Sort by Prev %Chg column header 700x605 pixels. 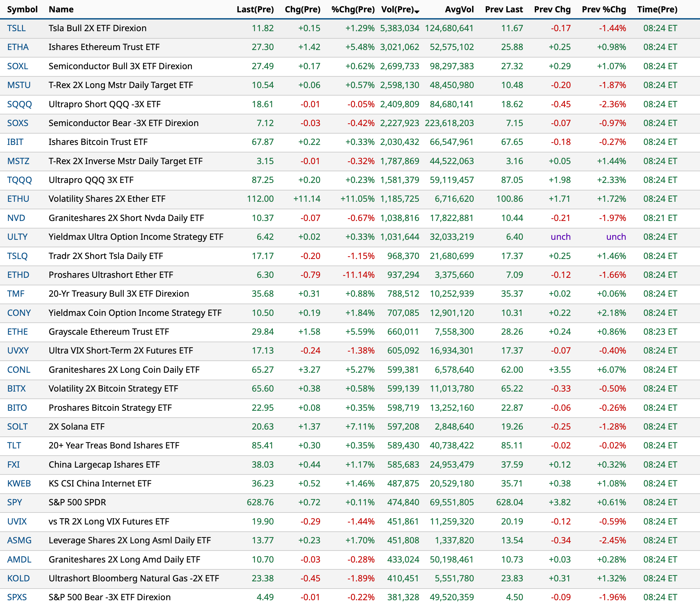point(604,9)
